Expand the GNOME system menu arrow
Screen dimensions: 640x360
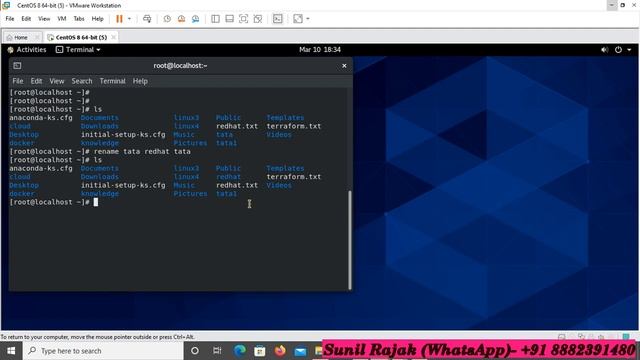point(629,49)
